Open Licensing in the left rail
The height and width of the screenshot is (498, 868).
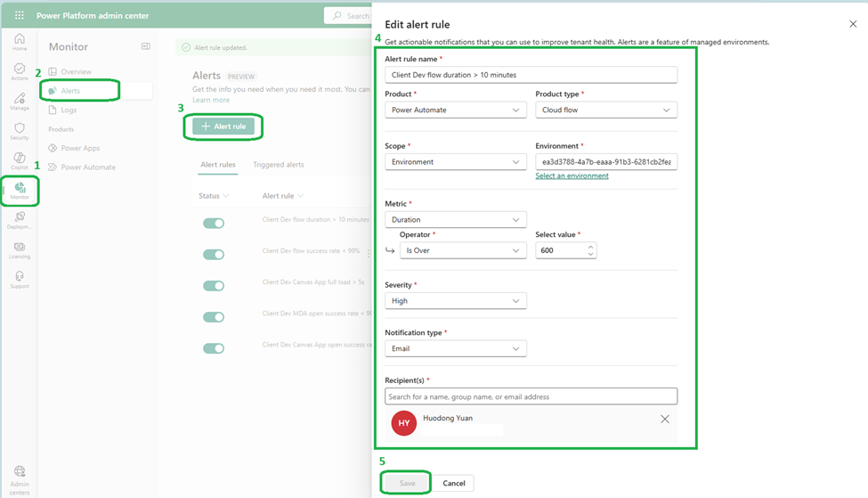(20, 250)
